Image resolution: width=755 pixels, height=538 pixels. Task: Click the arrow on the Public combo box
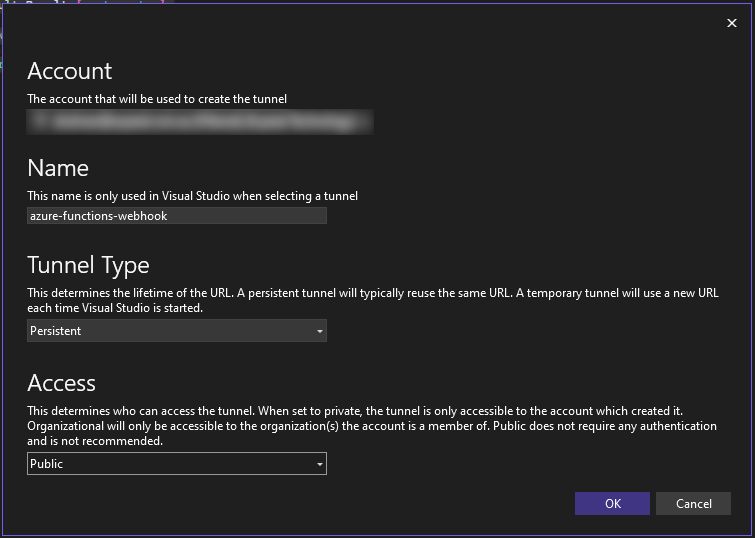click(319, 464)
